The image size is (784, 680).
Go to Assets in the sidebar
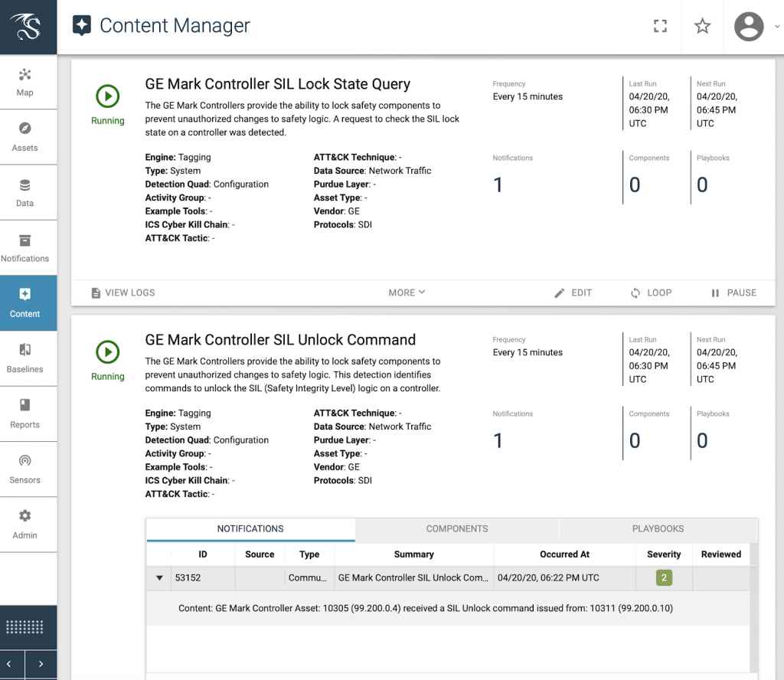[25, 137]
